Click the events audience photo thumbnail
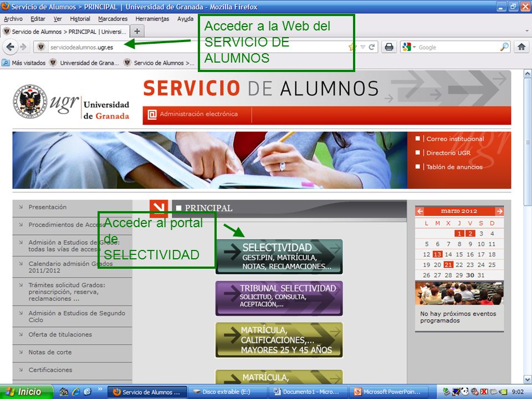The height and width of the screenshot is (399, 532). click(x=459, y=293)
